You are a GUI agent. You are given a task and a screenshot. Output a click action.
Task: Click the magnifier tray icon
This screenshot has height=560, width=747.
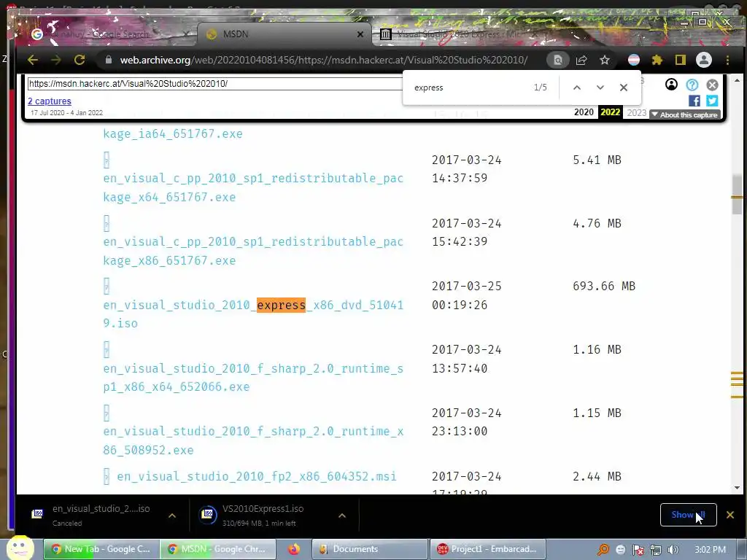click(x=603, y=550)
